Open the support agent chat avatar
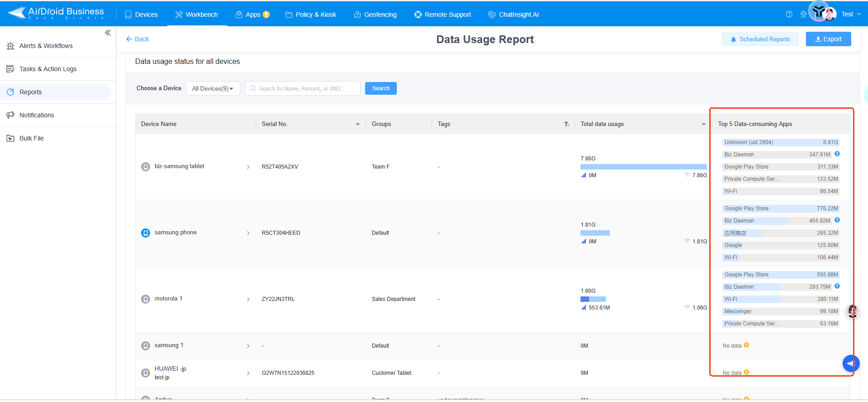This screenshot has width=868, height=402. (853, 311)
